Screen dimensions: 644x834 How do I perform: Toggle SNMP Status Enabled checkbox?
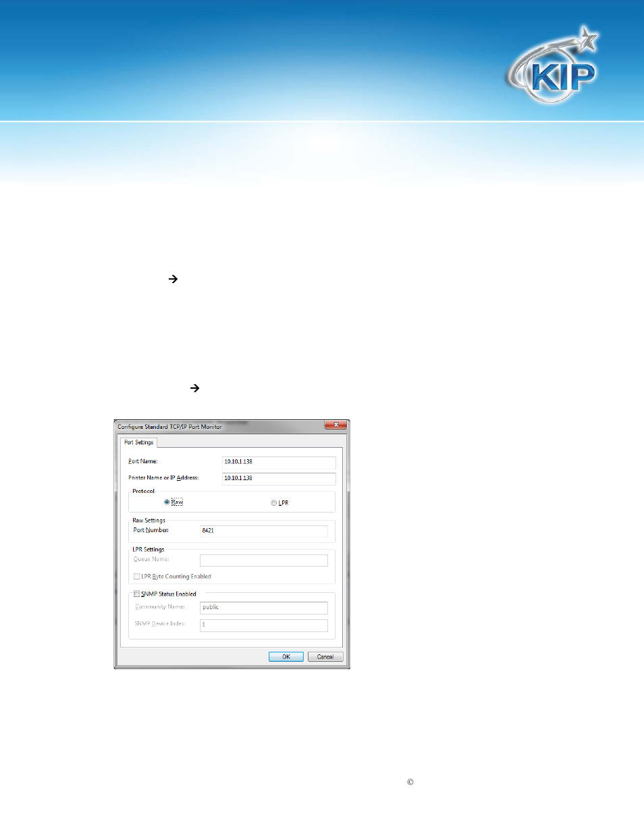point(136,594)
